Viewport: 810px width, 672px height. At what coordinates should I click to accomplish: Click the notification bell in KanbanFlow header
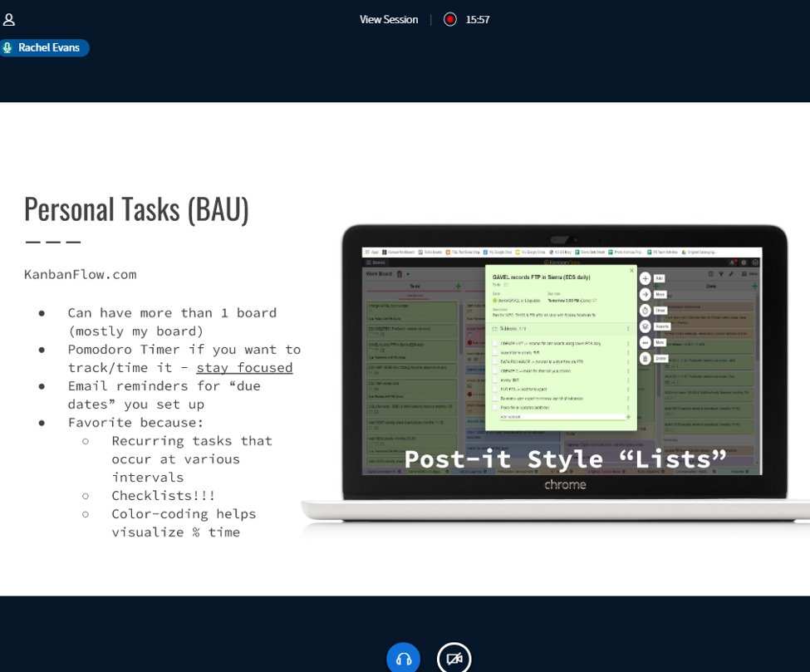coord(733,262)
